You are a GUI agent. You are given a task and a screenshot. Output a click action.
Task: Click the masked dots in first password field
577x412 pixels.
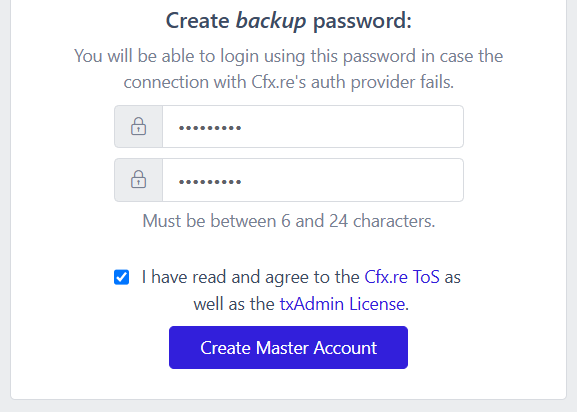click(x=210, y=128)
